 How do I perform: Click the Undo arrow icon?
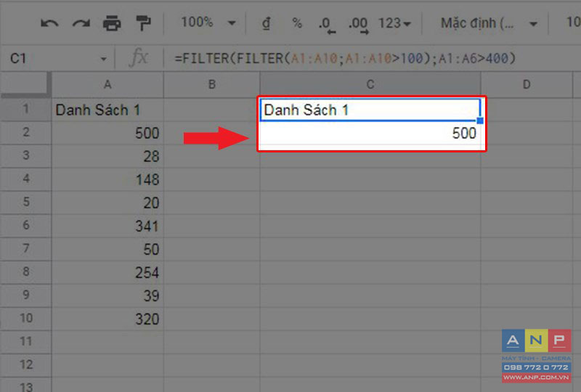(x=49, y=24)
